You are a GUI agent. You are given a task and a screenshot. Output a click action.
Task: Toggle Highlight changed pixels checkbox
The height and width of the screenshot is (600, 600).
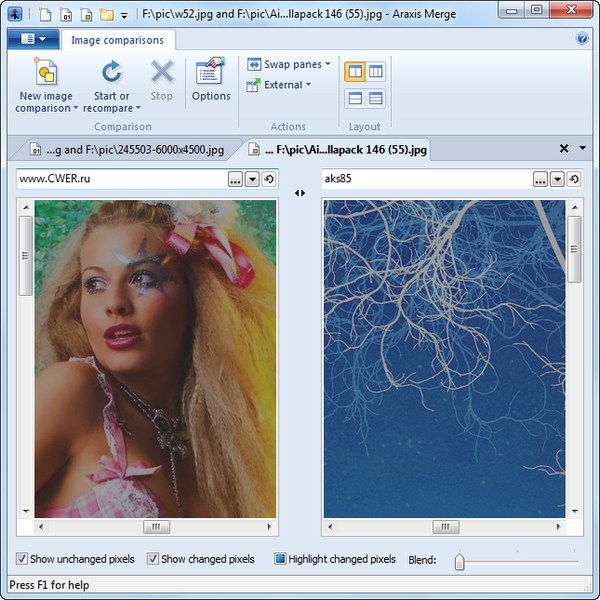(280, 559)
